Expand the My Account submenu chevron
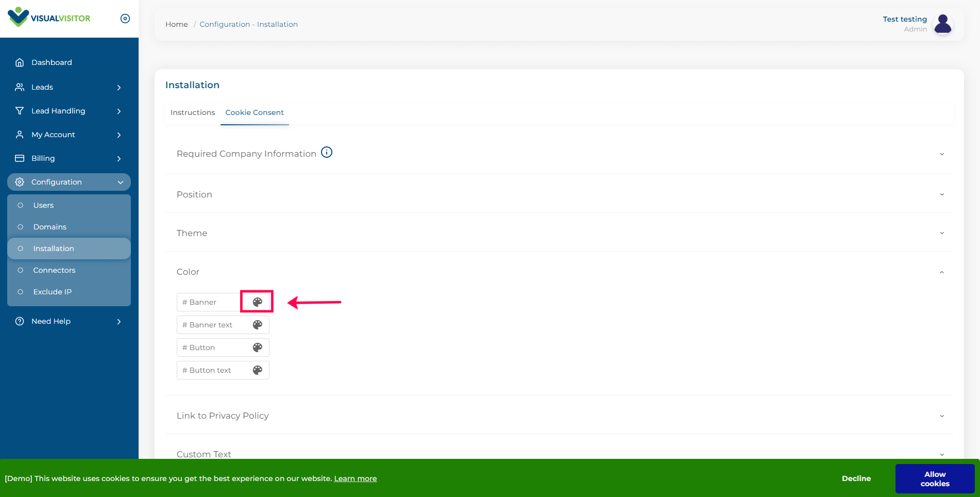Viewport: 980px width, 497px height. click(x=119, y=135)
